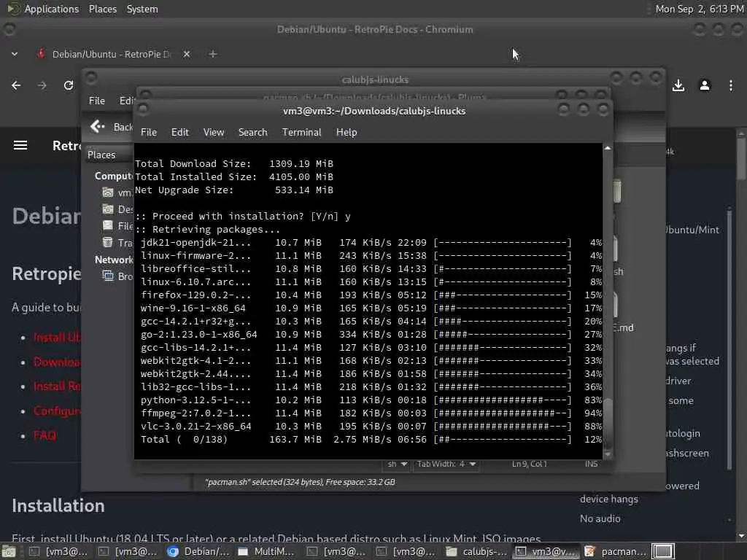
Task: Switch to calubjs-... file manager taskbar button
Action: 476,552
